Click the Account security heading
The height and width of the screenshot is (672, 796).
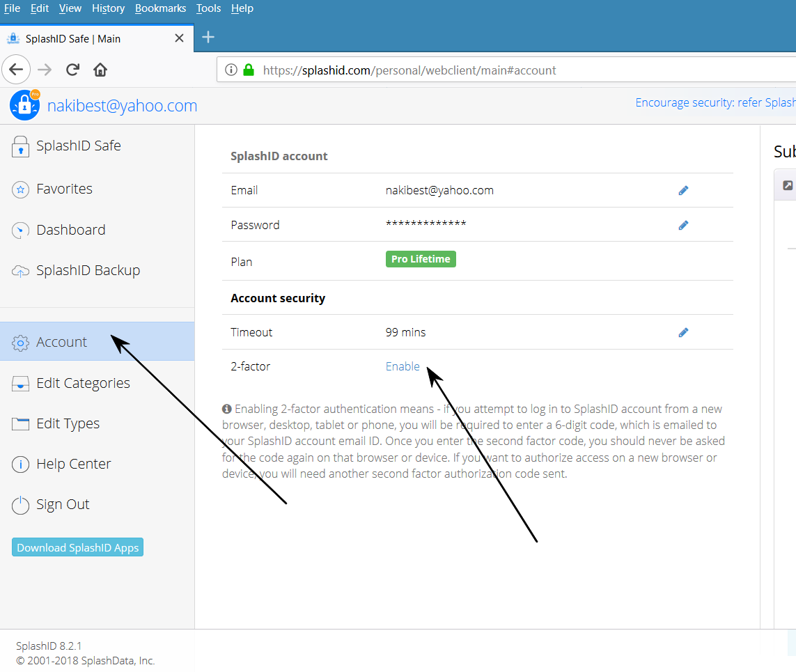[278, 299]
